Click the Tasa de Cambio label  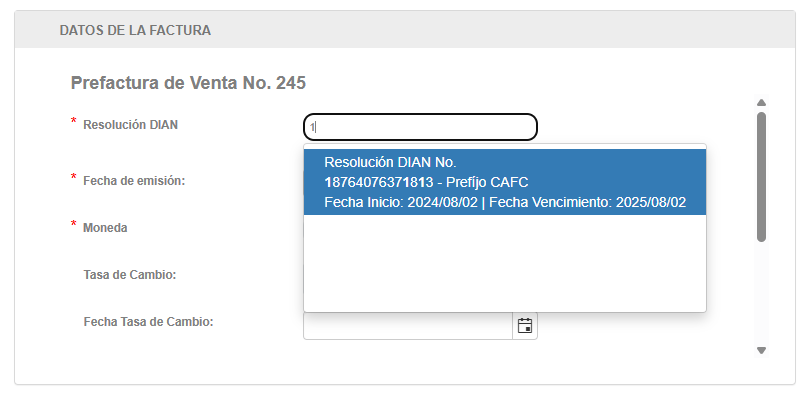tap(130, 275)
